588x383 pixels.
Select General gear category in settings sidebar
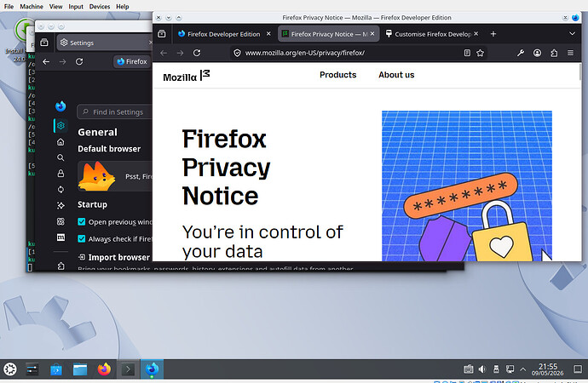click(x=61, y=125)
